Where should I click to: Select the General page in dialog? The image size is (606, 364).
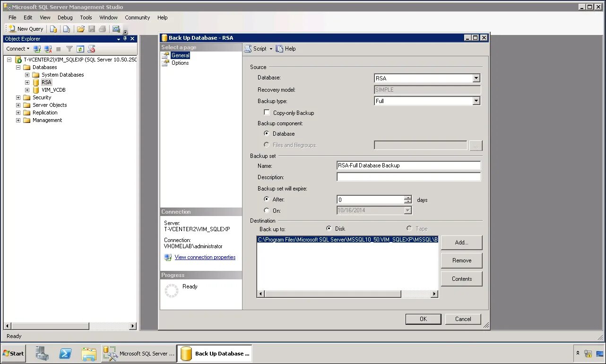pos(180,55)
